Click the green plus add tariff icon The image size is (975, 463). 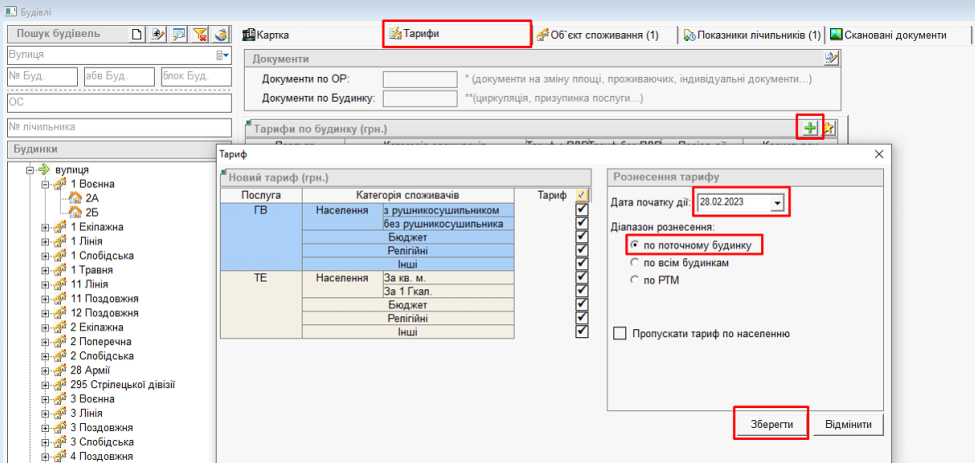coord(809,127)
